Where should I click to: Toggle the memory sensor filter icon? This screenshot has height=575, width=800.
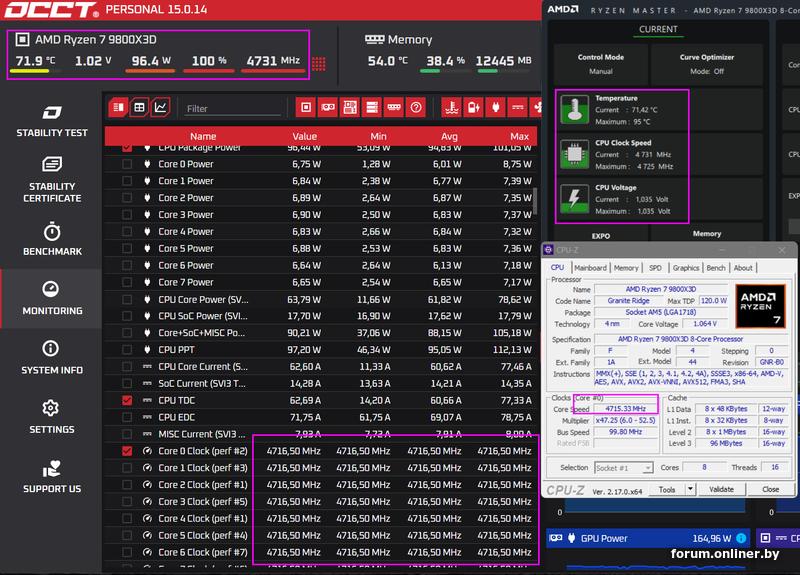394,108
